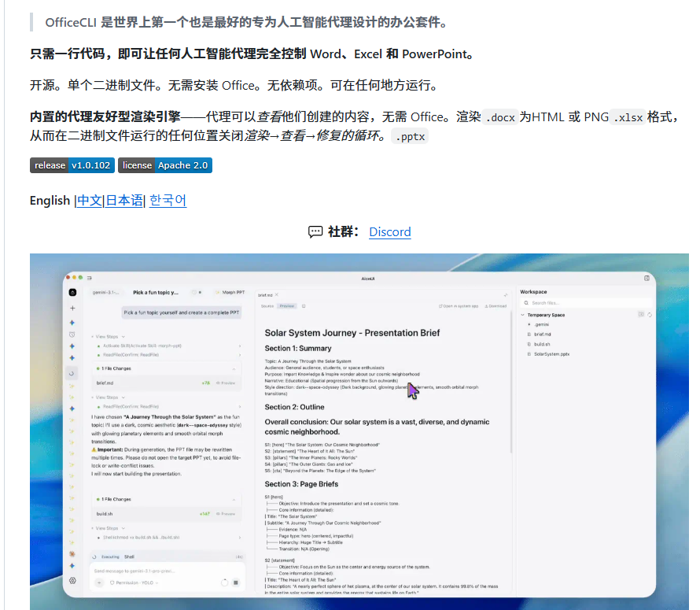700x610 pixels.
Task: Click eye Preview beside build.sh change
Action: tap(226, 514)
